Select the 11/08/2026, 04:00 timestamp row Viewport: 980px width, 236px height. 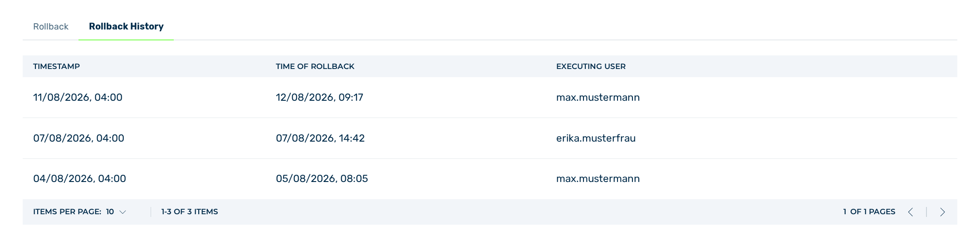(x=490, y=97)
